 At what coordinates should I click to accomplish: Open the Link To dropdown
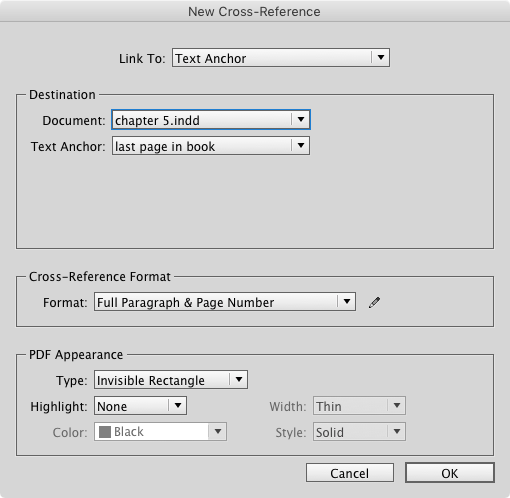click(281, 58)
